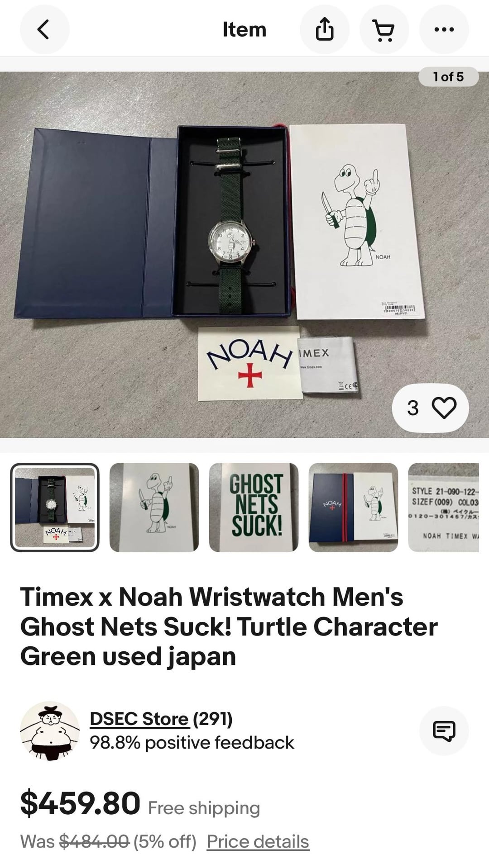Open DSEC Store seller profile link
The width and height of the screenshot is (489, 868).
click(x=139, y=719)
